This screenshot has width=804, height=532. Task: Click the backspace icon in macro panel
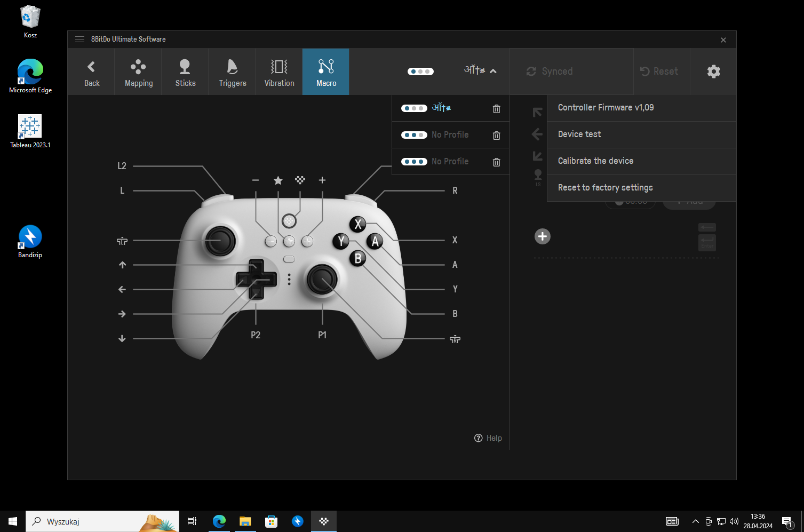707,227
